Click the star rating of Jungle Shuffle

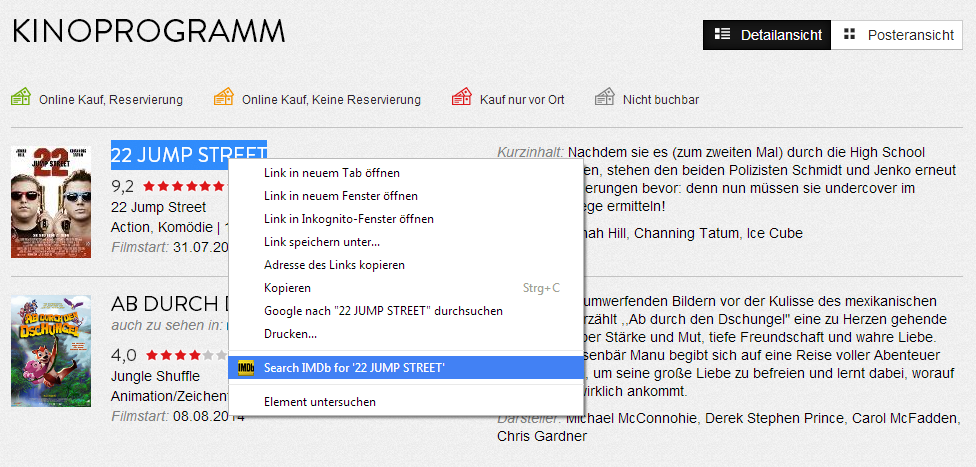(187, 356)
